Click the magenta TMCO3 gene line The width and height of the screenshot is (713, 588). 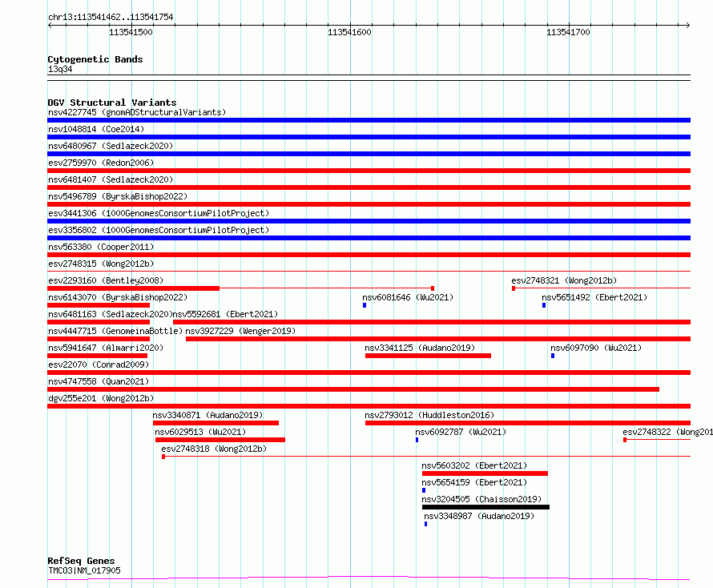point(369,578)
